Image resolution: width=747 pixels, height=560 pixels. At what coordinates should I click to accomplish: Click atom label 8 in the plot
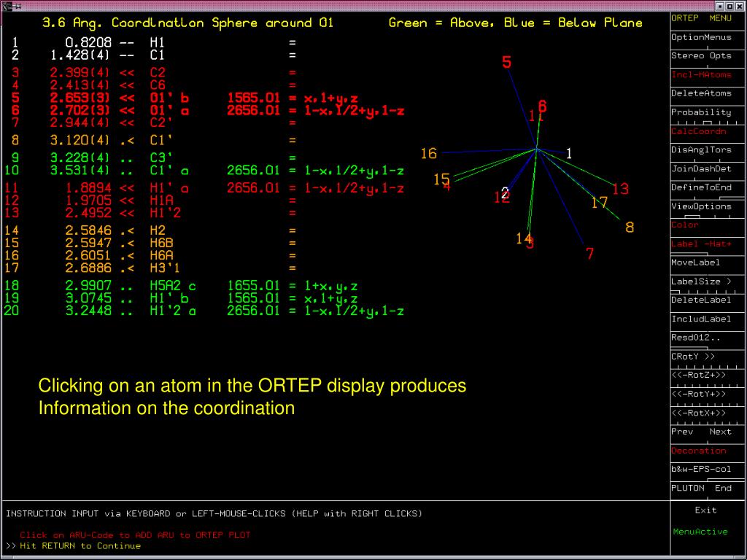[630, 227]
